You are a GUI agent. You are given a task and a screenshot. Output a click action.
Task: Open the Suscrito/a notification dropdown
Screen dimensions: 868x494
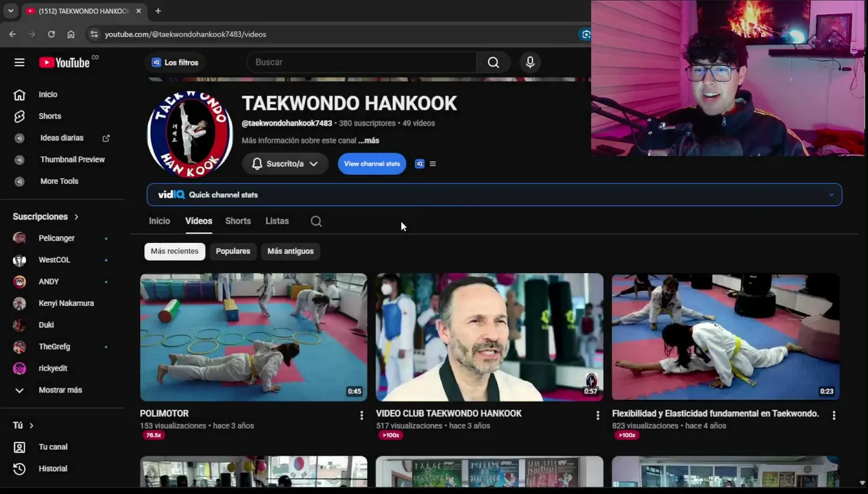pyautogui.click(x=285, y=164)
